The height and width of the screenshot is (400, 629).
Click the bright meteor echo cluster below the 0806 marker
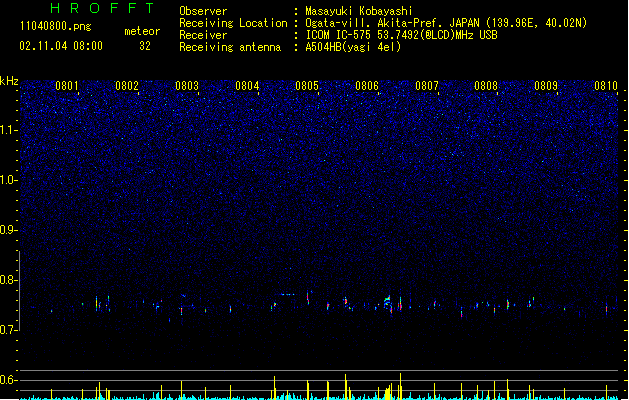point(388,303)
